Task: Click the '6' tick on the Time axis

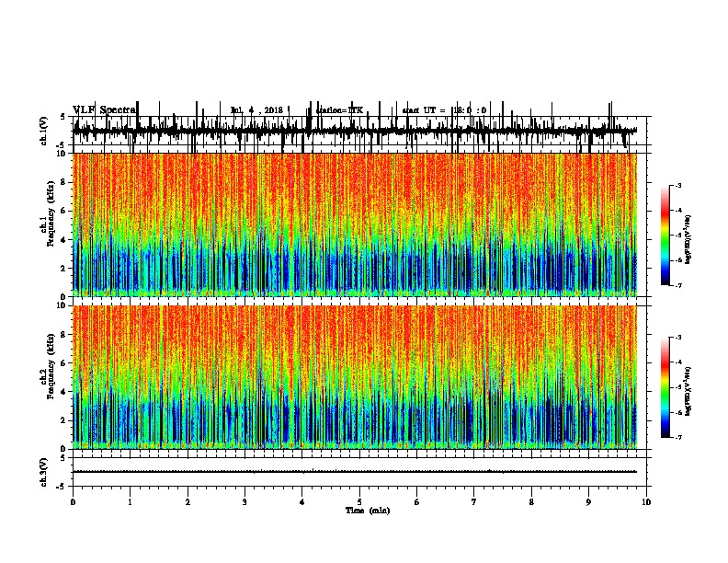Action: tap(417, 502)
